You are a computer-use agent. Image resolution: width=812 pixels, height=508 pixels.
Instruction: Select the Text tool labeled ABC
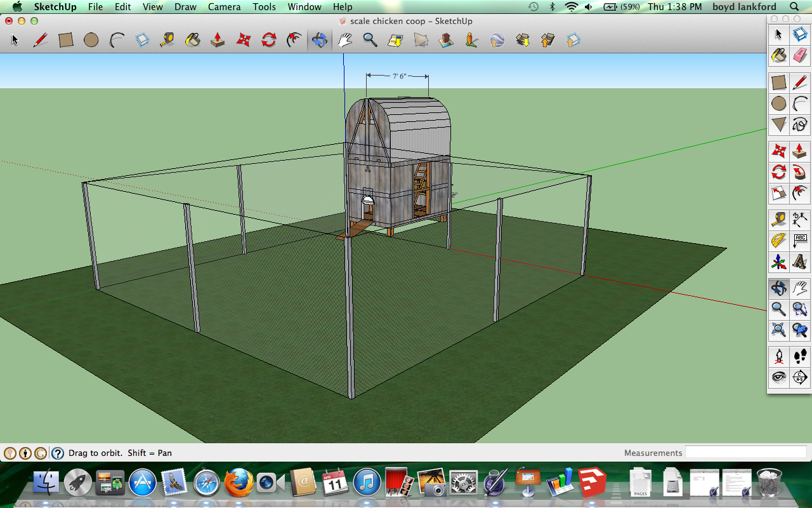click(800, 241)
